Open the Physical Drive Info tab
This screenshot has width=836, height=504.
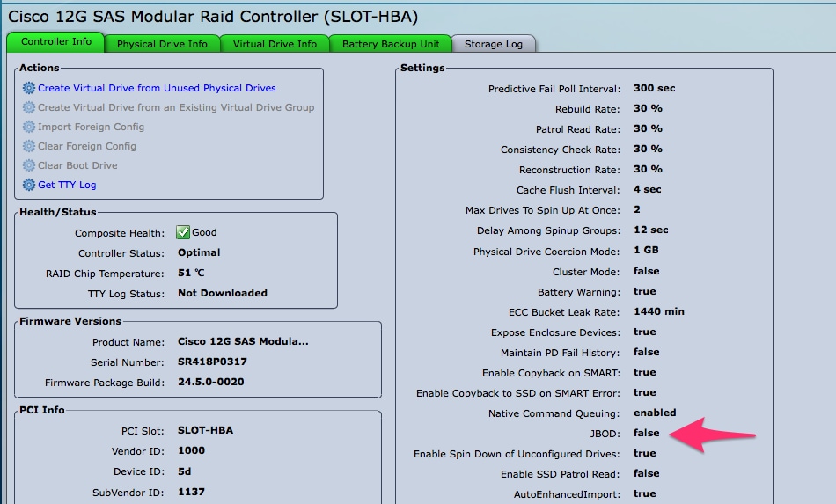tap(162, 44)
